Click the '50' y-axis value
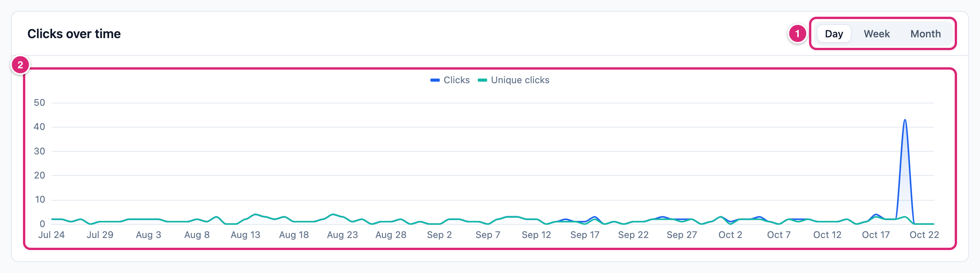 39,103
